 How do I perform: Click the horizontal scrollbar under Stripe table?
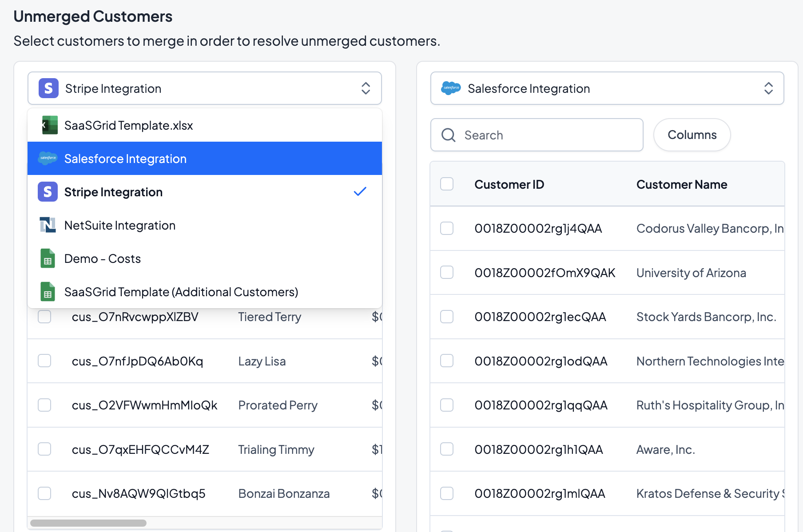click(x=88, y=523)
